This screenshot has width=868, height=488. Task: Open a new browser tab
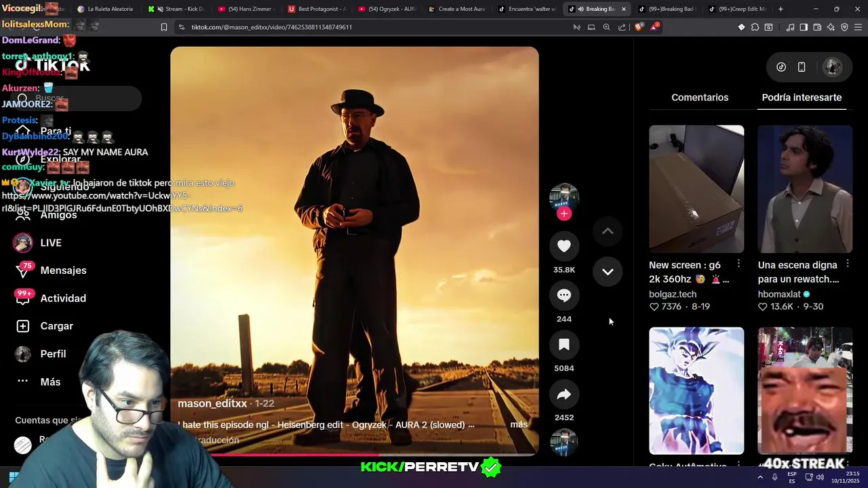(x=781, y=9)
